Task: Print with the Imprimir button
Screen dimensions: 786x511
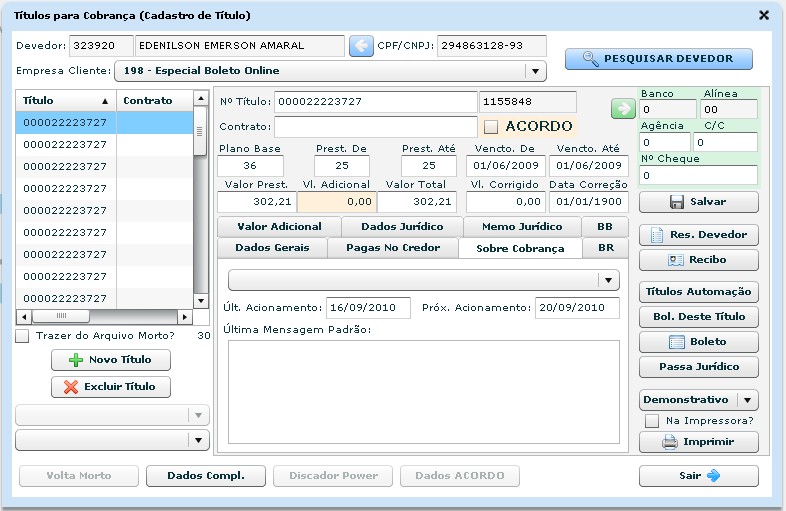Action: 698,442
